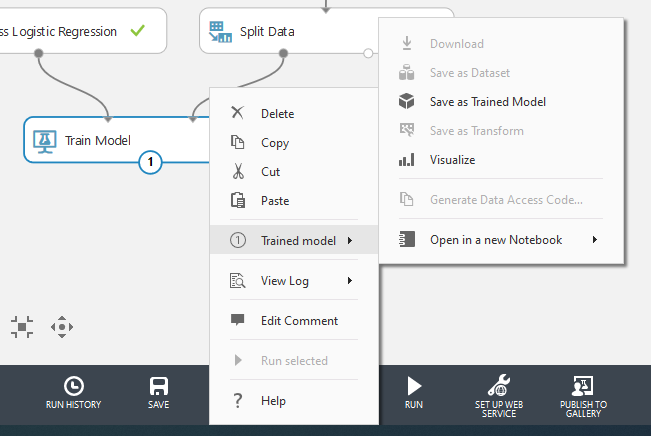Viewport: 651px width, 436px height.
Task: Click Open in a new Notebook text
Action: click(496, 240)
